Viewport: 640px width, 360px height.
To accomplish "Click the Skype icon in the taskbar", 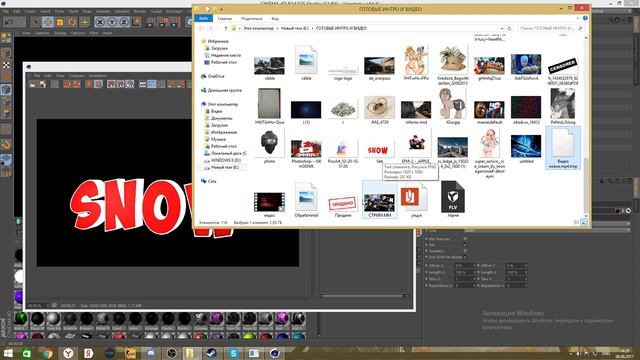I will (x=233, y=353).
